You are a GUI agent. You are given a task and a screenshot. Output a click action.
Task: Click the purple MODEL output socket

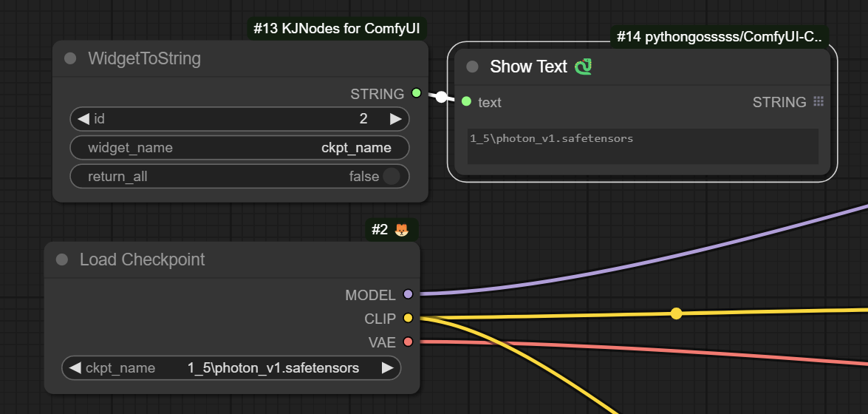[x=408, y=295]
